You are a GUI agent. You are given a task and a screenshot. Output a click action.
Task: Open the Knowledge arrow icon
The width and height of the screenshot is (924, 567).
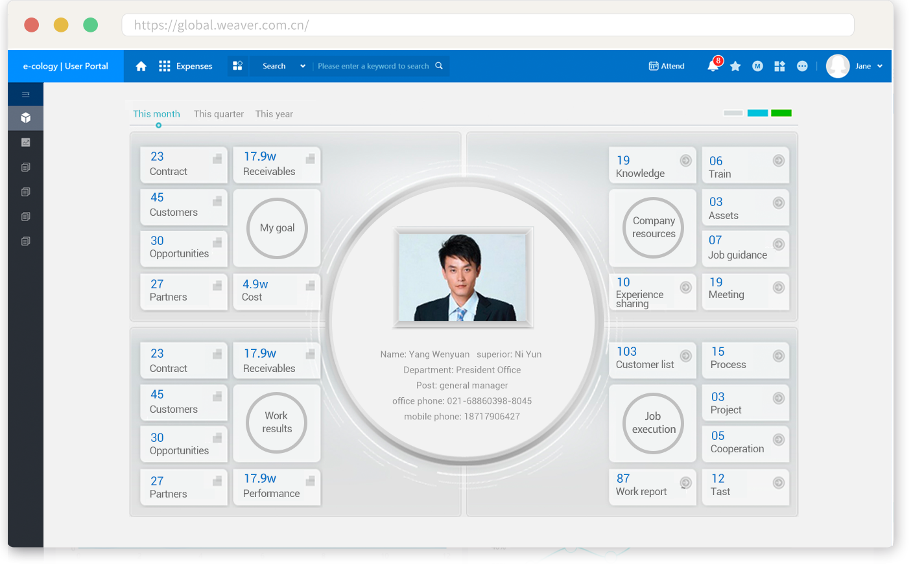tap(685, 161)
